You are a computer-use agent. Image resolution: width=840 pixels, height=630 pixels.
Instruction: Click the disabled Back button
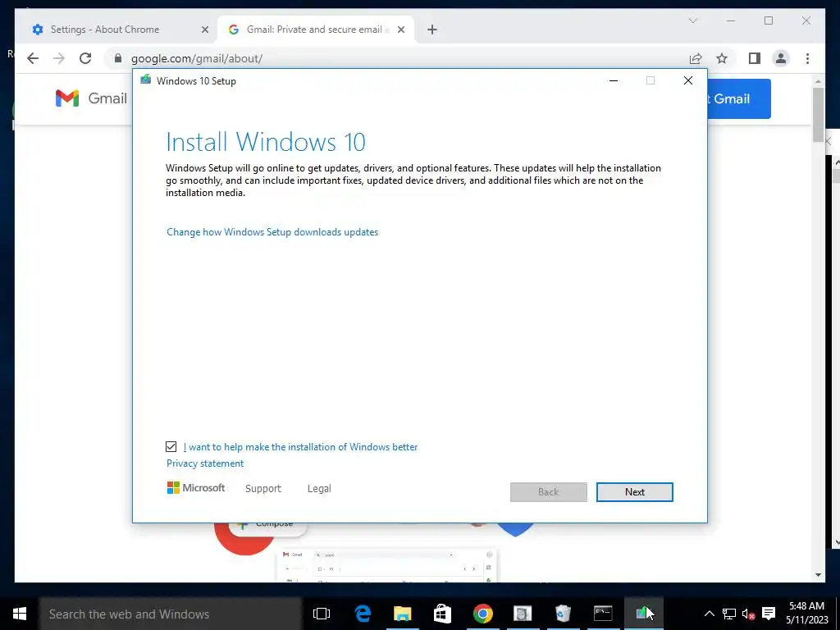[548, 492]
